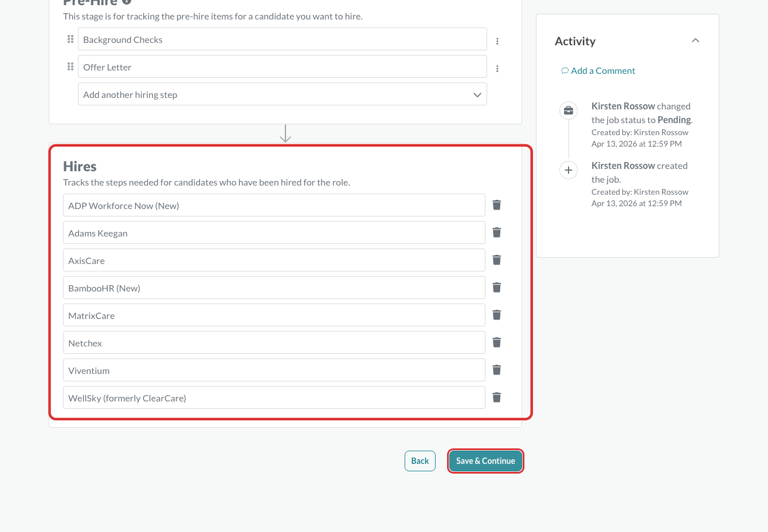Click the Back button
Viewport: 768px width, 532px height.
(x=420, y=461)
